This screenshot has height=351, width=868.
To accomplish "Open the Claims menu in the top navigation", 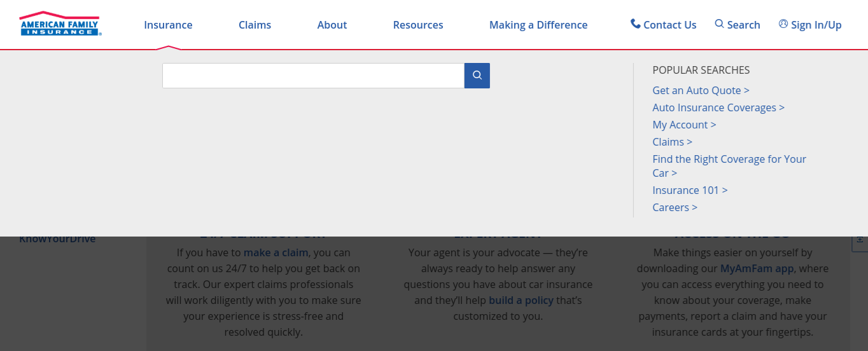I will pyautogui.click(x=255, y=25).
